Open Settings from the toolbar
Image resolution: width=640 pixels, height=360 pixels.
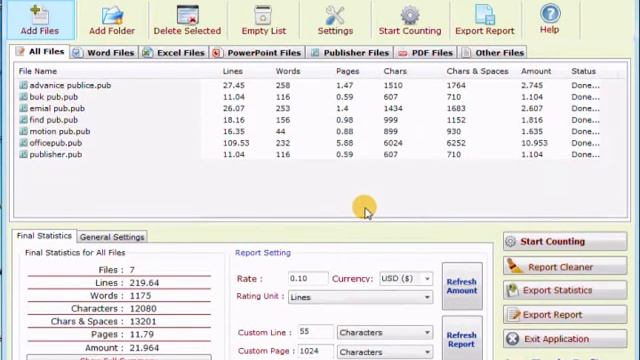335,15
